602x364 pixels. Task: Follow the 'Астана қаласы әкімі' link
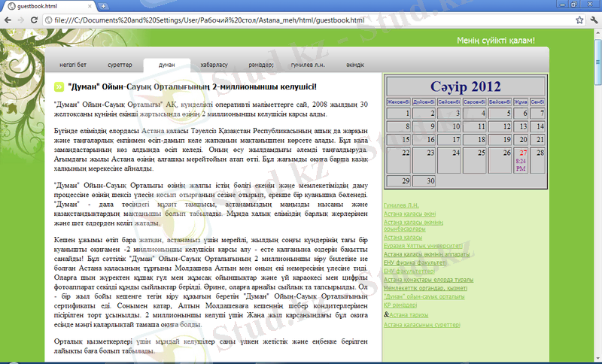pos(409,214)
